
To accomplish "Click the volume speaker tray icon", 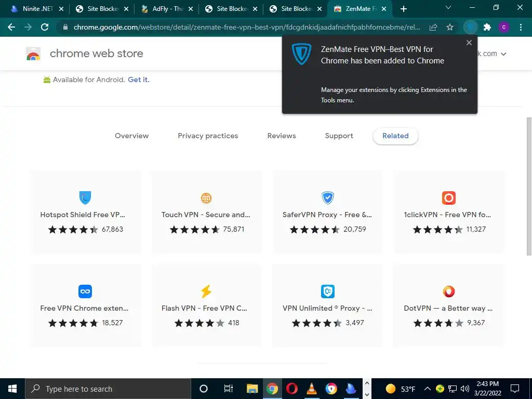I will 465,389.
